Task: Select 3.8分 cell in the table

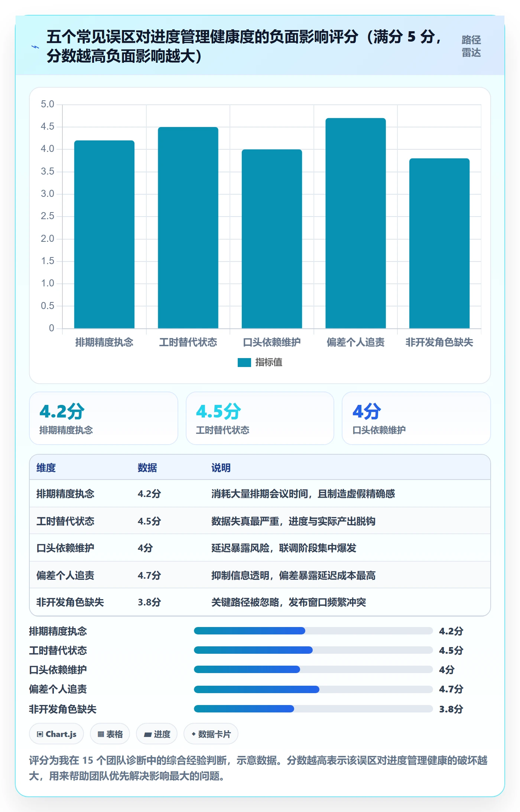Action: coord(149,602)
